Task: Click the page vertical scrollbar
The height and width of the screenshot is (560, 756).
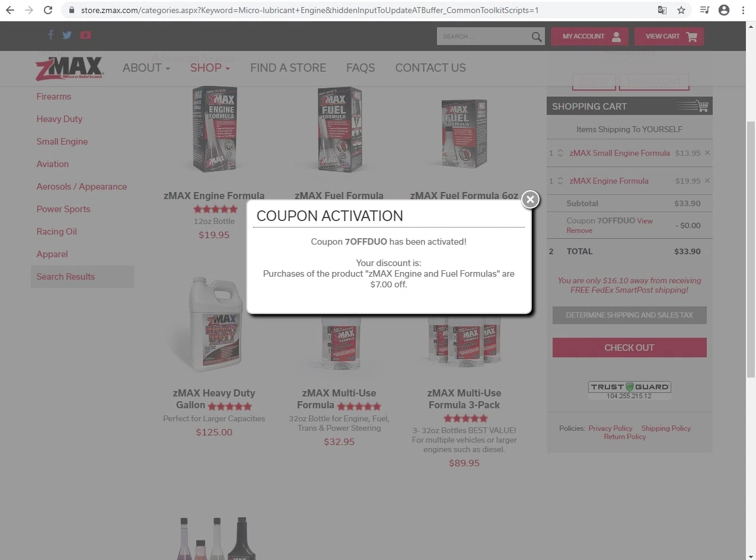Action: (x=751, y=249)
